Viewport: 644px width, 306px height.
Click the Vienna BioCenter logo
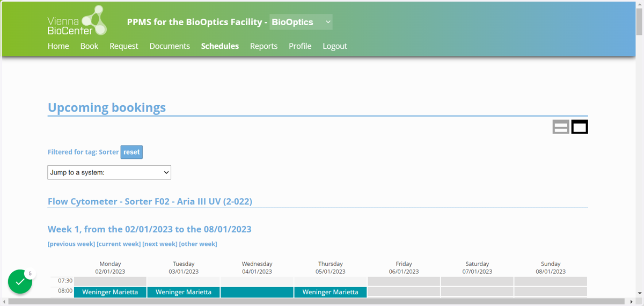pos(77,20)
